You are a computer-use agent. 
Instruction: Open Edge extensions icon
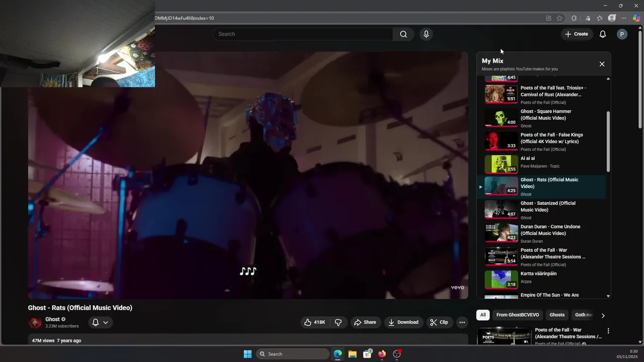(574, 18)
